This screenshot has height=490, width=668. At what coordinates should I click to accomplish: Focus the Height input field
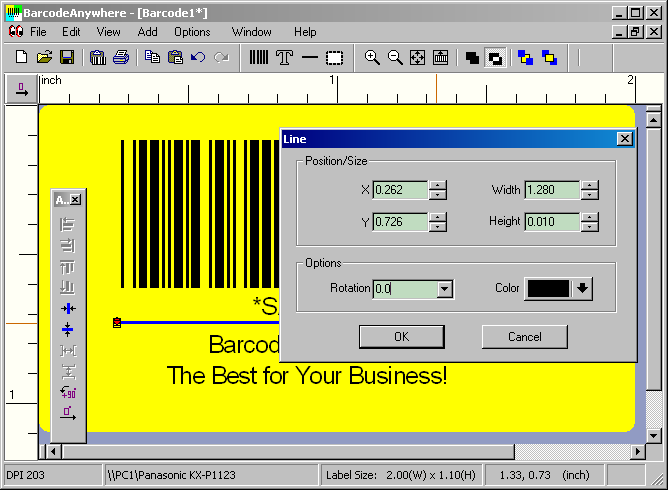pos(552,222)
